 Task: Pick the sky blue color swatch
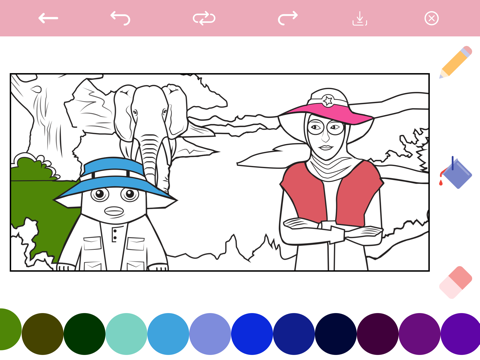[x=168, y=334]
